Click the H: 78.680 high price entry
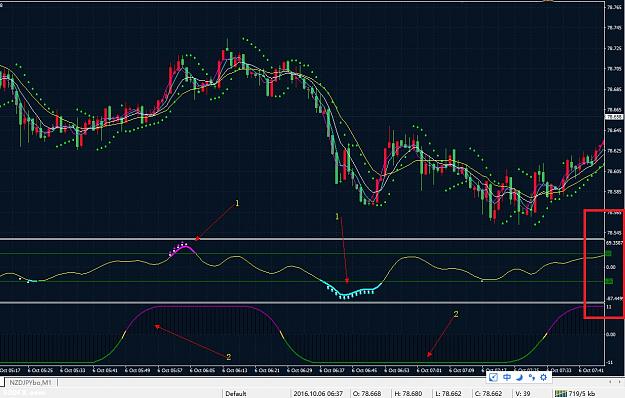 [408, 394]
